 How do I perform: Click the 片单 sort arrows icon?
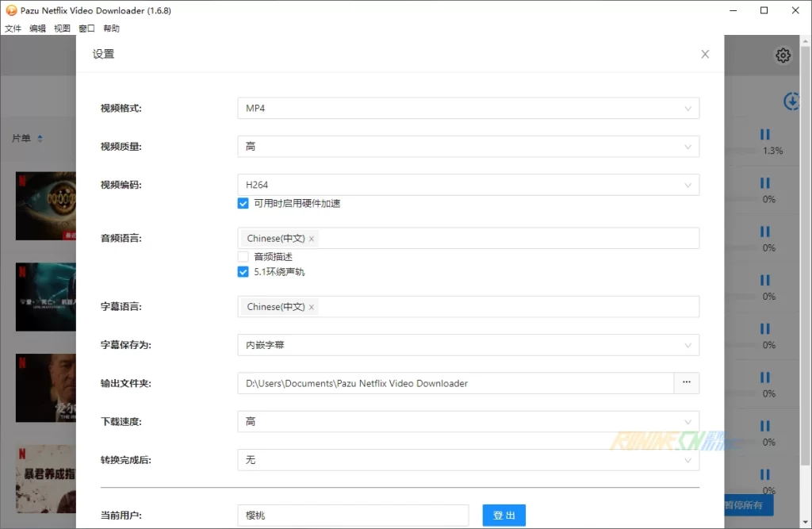click(40, 139)
